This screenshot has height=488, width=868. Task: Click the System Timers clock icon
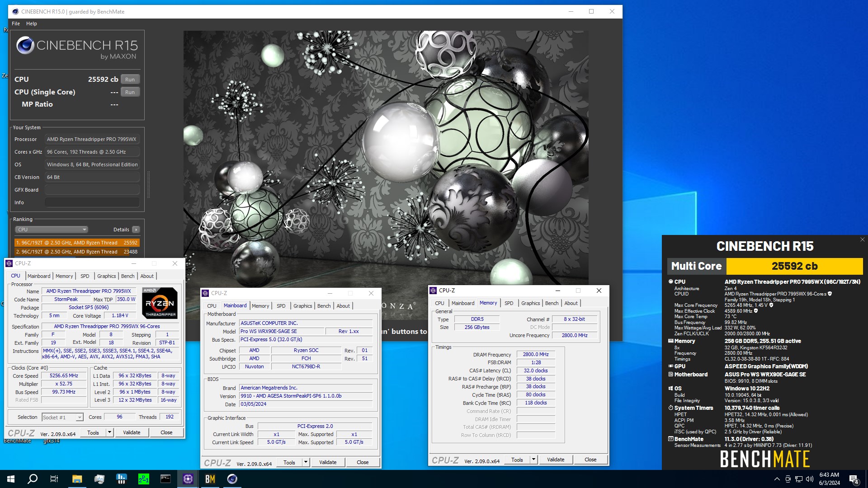point(670,408)
